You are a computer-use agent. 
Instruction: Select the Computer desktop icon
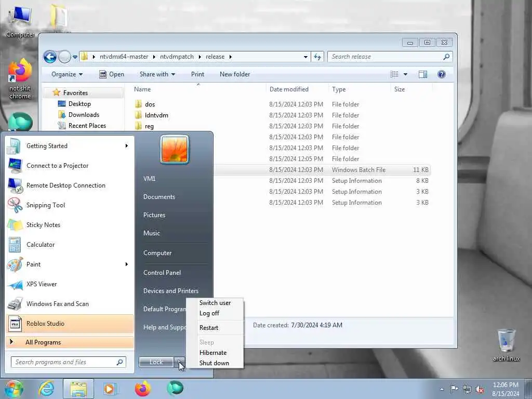point(20,21)
